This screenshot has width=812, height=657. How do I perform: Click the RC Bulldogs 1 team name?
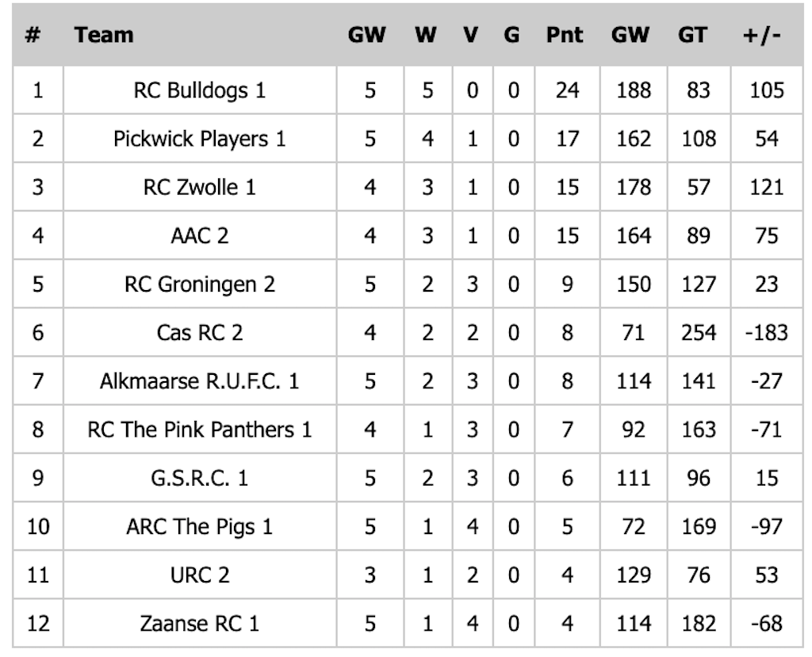click(x=199, y=90)
